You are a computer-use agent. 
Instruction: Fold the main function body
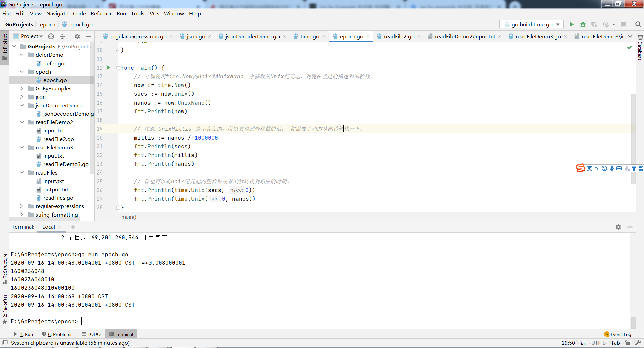tap(118, 68)
